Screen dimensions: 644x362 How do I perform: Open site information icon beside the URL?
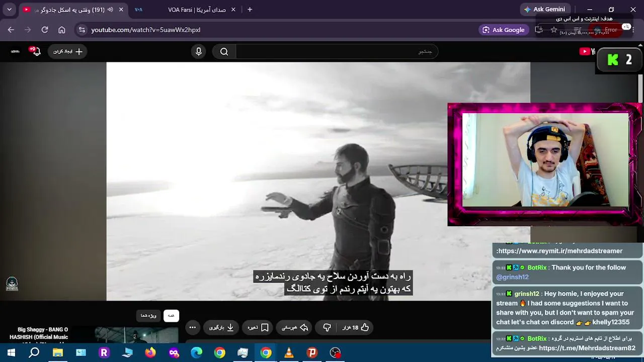click(x=83, y=30)
